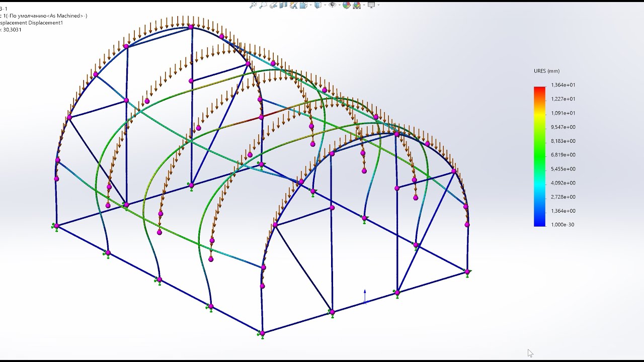Expand the Hide/Show Items dropdown arrow
This screenshot has height=362, width=644.
(340, 5)
